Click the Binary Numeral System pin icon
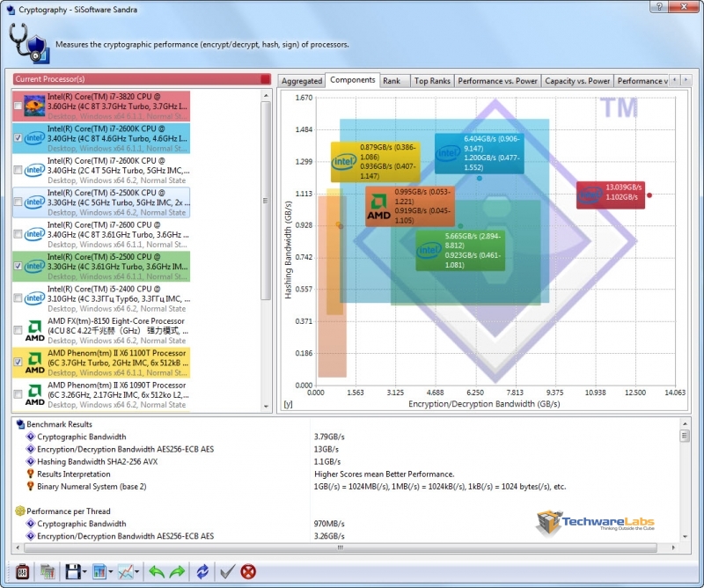This screenshot has height=588, width=704. (31, 486)
